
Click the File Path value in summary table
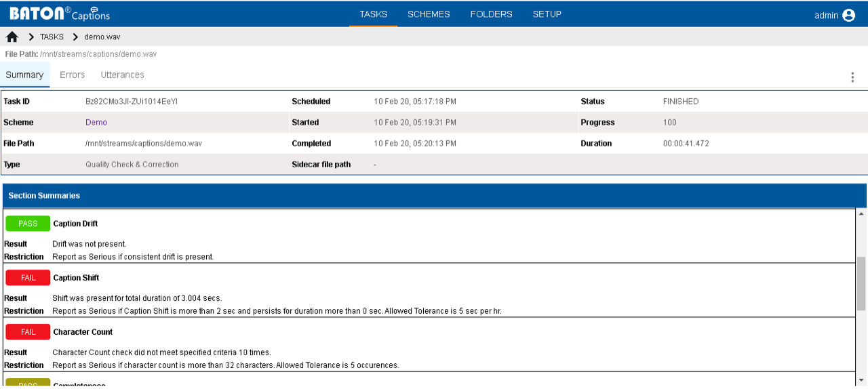pyautogui.click(x=144, y=144)
